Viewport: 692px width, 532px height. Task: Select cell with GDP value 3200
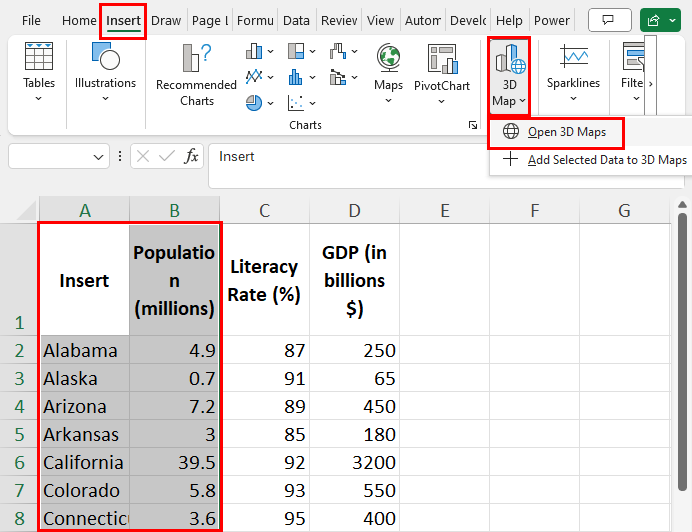point(354,462)
